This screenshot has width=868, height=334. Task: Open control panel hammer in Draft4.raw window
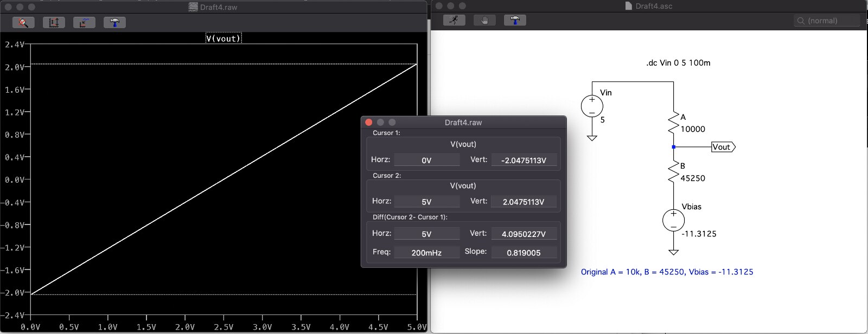coord(114,22)
